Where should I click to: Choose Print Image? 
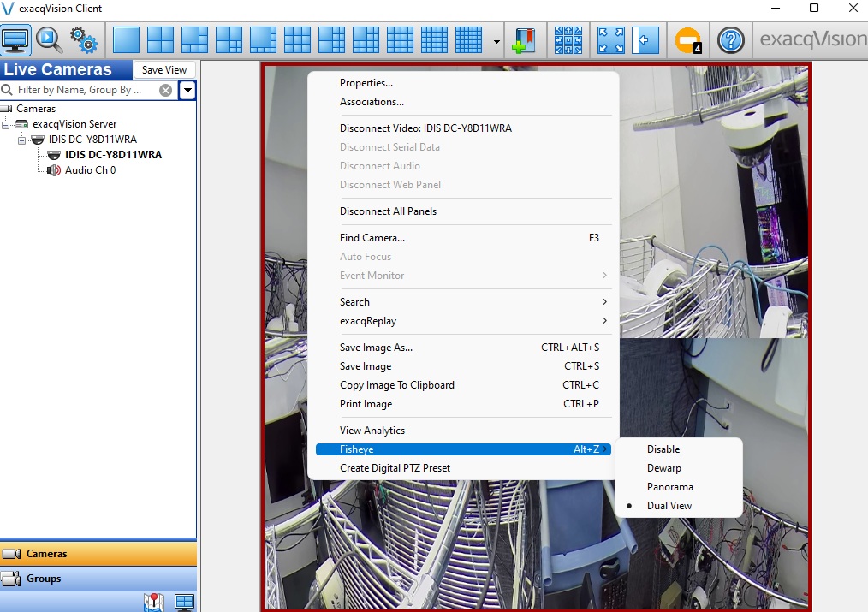[x=464, y=404]
